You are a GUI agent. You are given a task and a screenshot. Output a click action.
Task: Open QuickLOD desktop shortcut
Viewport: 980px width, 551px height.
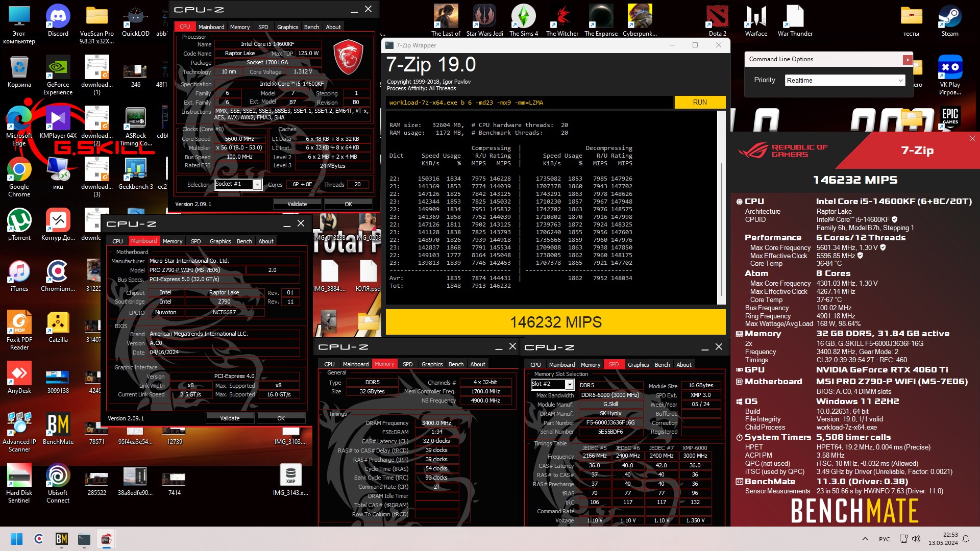click(136, 20)
